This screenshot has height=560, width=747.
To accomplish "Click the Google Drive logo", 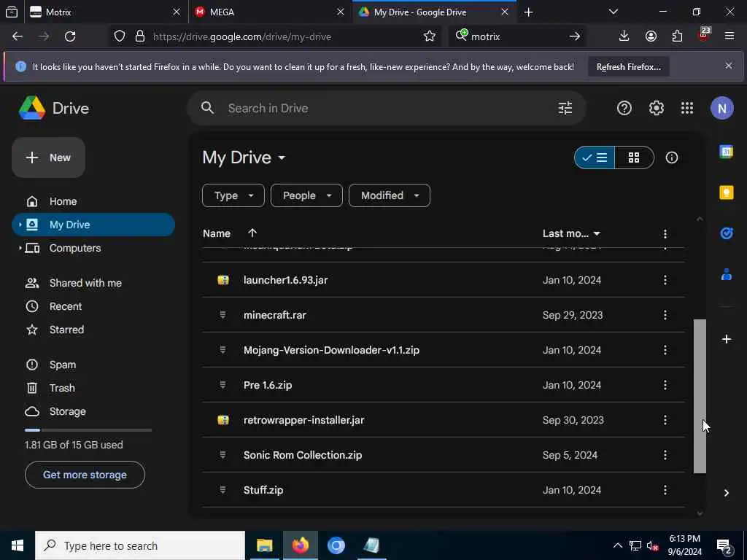I will (32, 108).
